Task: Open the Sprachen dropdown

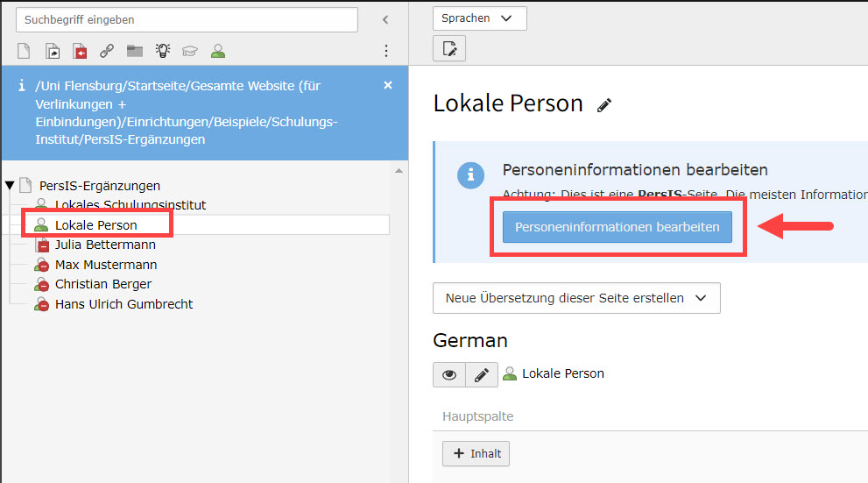Action: 479,18
